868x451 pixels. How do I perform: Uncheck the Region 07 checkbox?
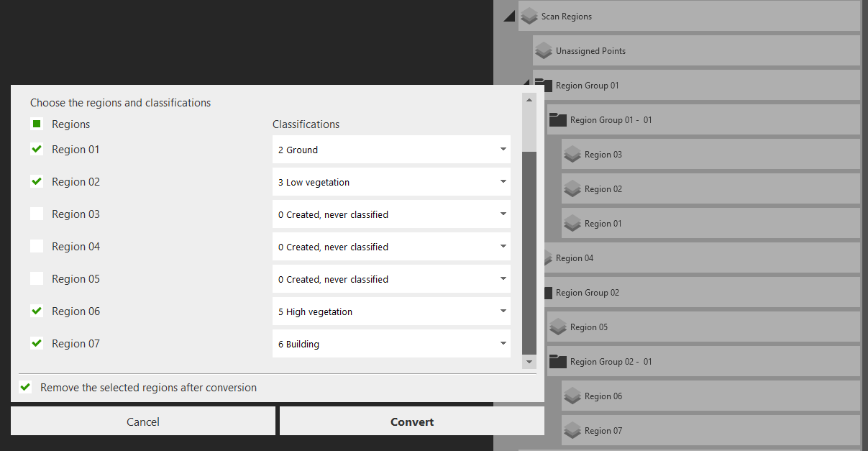click(x=37, y=343)
